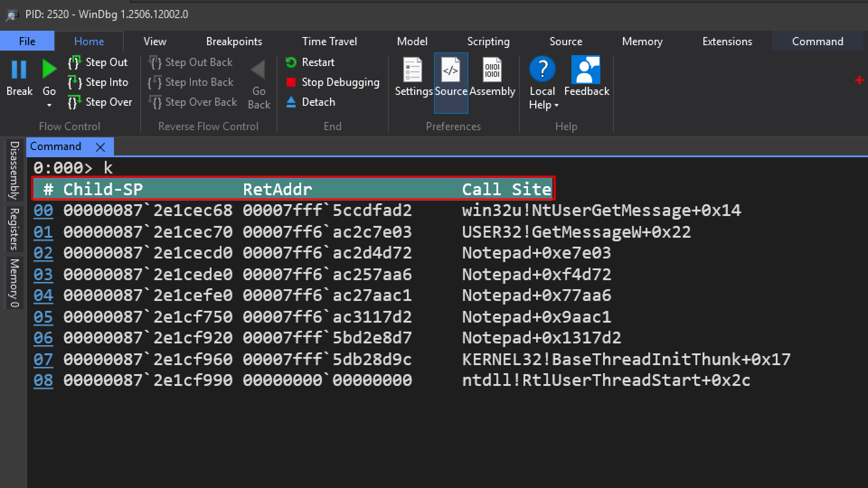Image resolution: width=868 pixels, height=488 pixels.
Task: Expand the docked Disassembly side panel
Action: [14, 170]
